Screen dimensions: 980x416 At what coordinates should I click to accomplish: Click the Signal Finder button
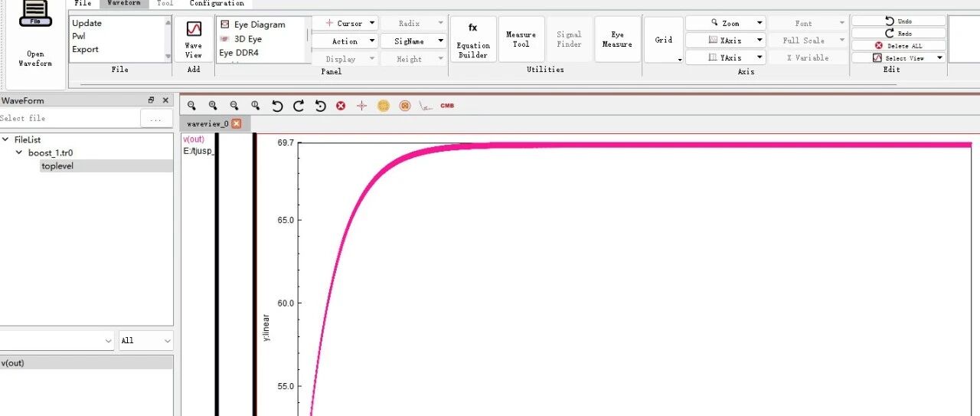tap(570, 40)
